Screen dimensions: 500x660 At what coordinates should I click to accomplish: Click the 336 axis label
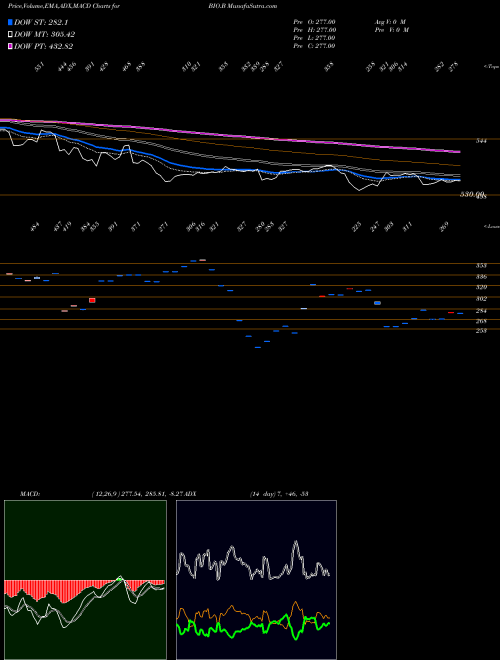(x=481, y=277)
